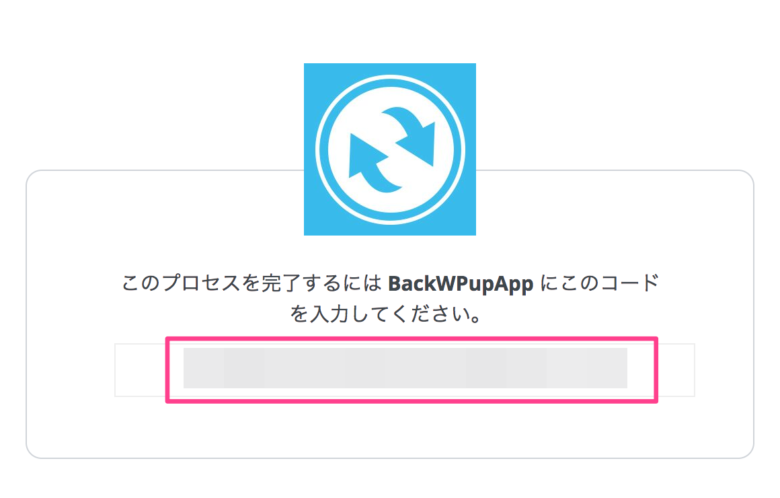Click empty panel area below the code field

coord(390,429)
